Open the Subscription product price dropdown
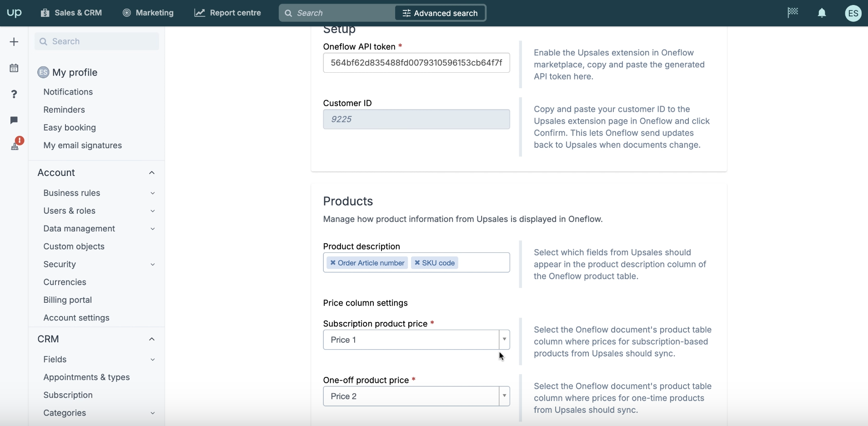Screen dimensions: 868x426 [504, 340]
